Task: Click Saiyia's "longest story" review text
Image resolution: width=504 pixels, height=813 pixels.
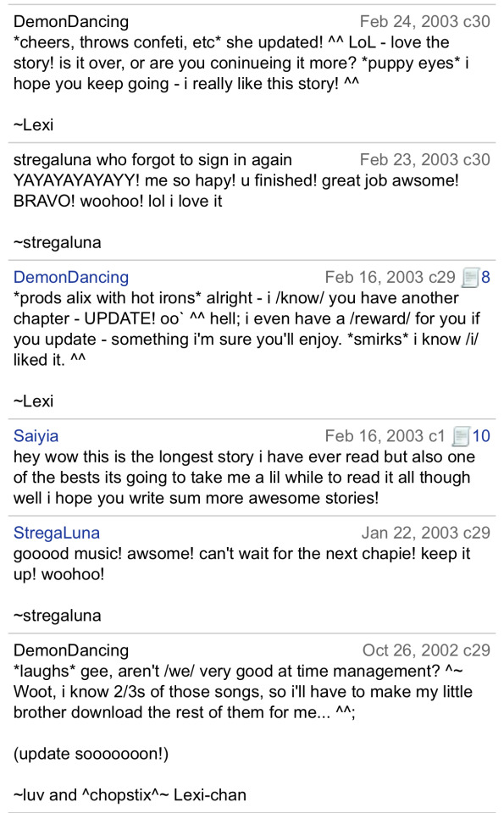Action: [244, 477]
